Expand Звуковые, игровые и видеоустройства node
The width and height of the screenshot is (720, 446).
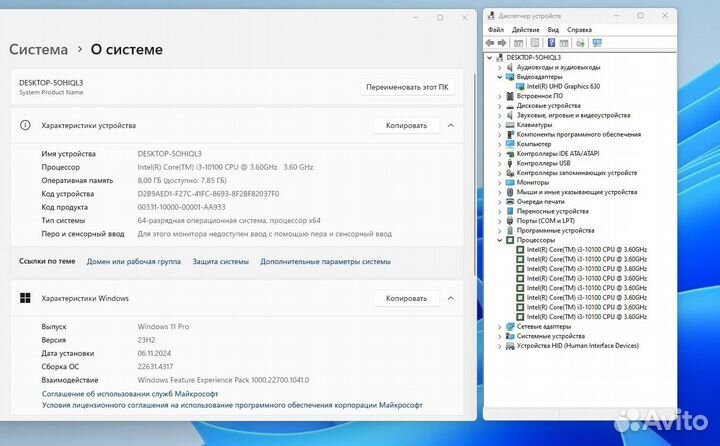(500, 115)
